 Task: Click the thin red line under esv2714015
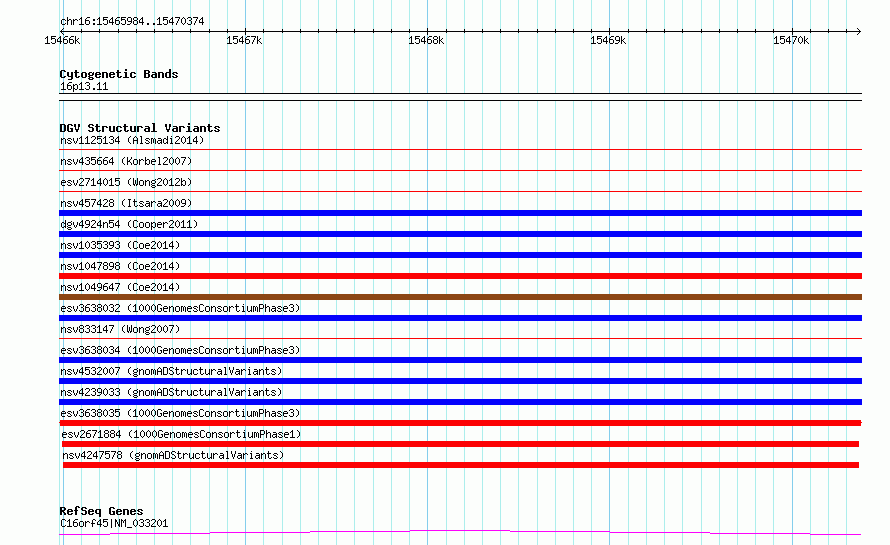pos(460,191)
